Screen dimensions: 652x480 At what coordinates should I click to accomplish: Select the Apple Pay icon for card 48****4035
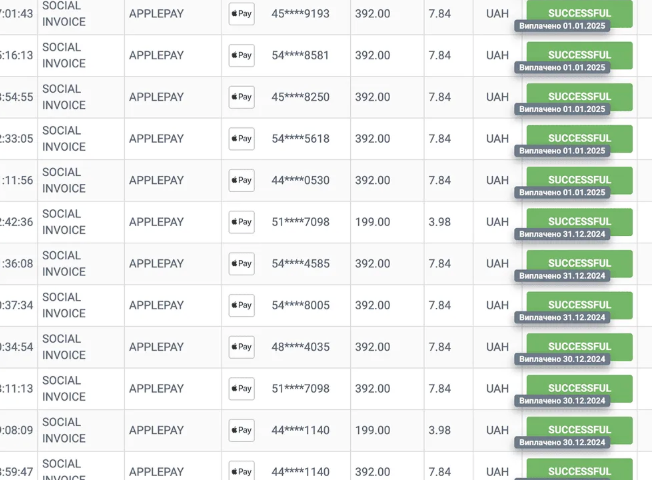(241, 347)
